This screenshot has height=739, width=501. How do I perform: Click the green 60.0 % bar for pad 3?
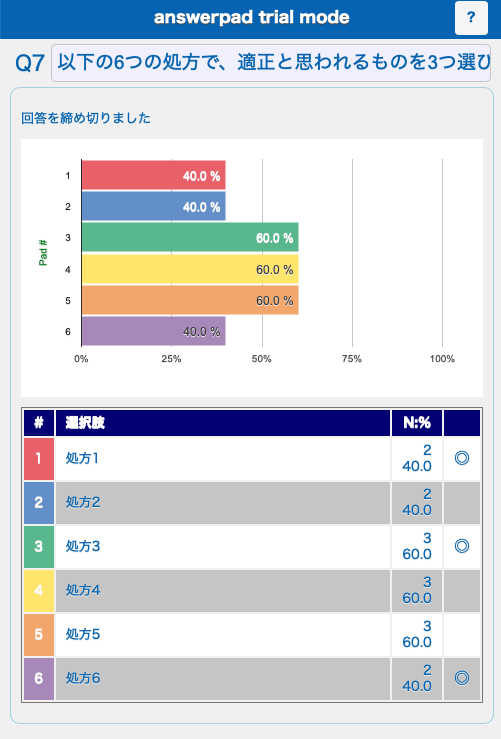click(x=190, y=238)
